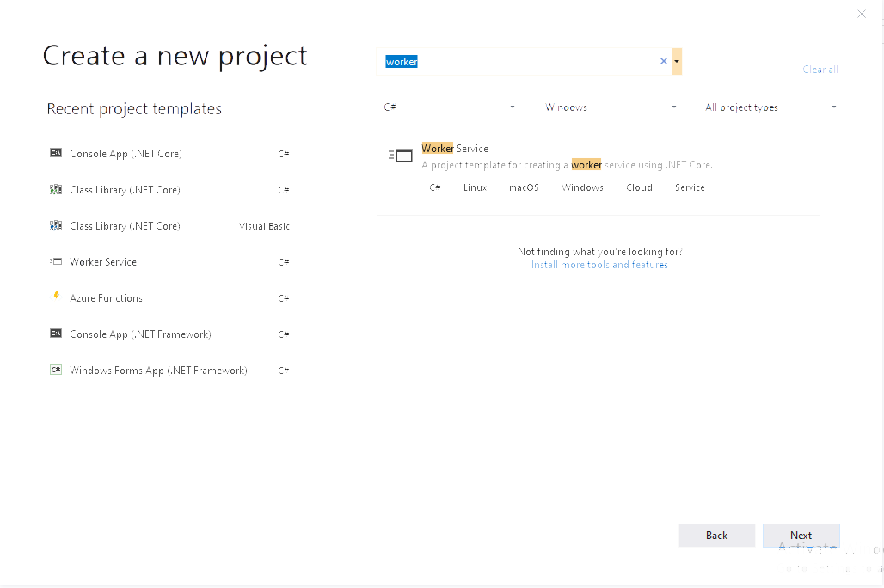
Task: Click the Worker Service recent template icon
Action: (x=56, y=261)
